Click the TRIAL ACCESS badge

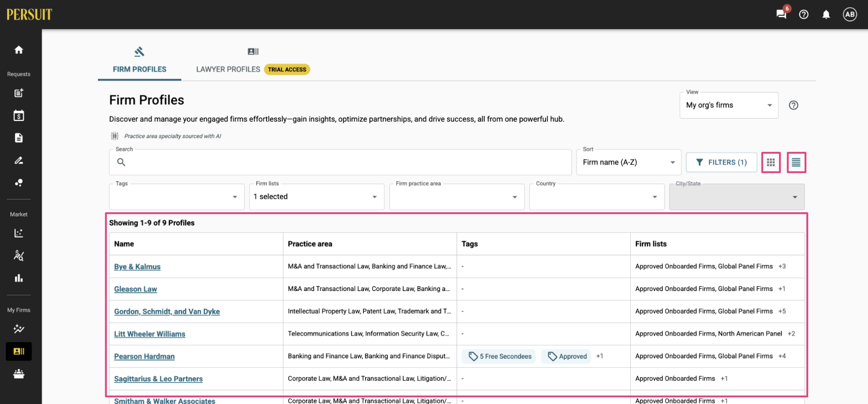287,69
